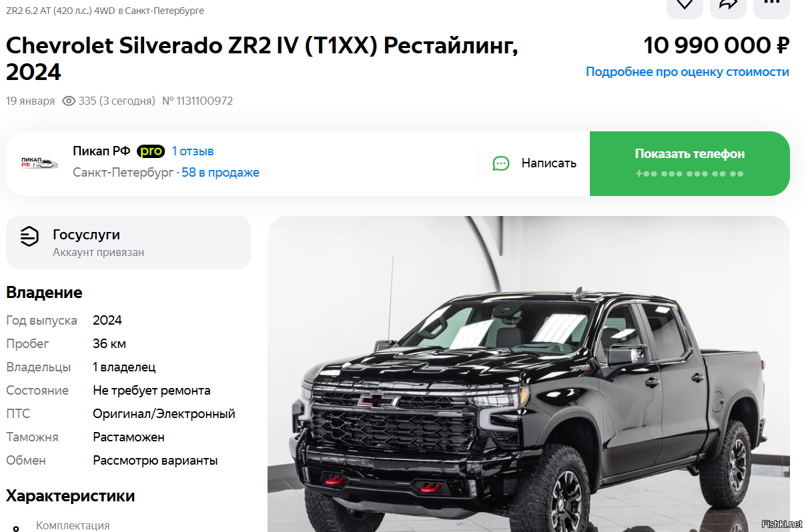Add listing to favorites with heart icon
The width and height of the screenshot is (806, 532).
pyautogui.click(x=685, y=7)
